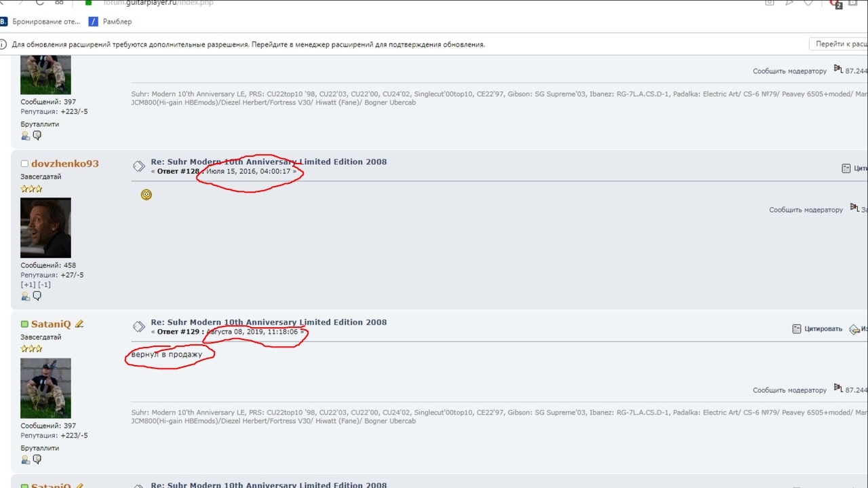Viewport: 868px width, 488px height.
Task: Open dovzhenko93's profile icon below reputation
Action: 26,296
